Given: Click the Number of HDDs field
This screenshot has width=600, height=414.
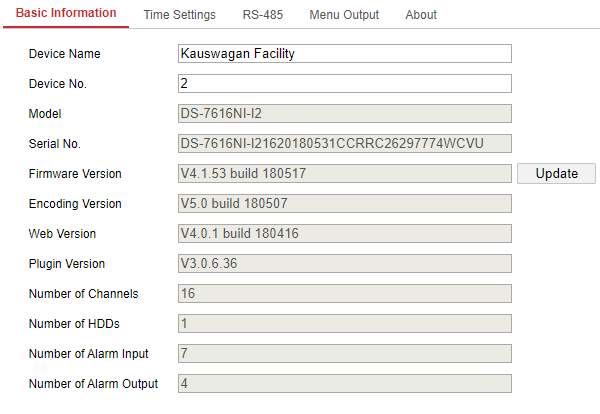Looking at the screenshot, I should [344, 324].
